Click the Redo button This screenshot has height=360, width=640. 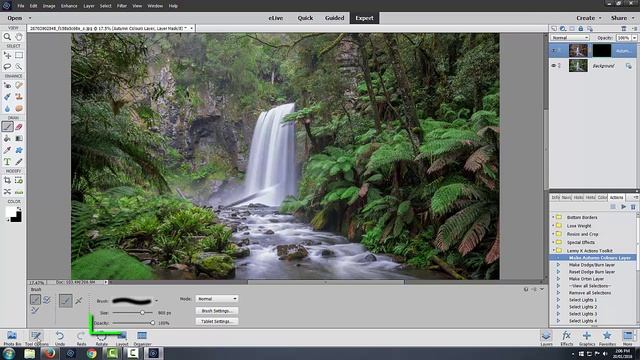(81, 338)
